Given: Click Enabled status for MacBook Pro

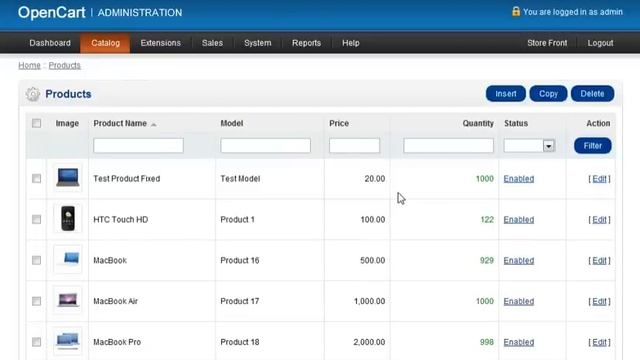Looking at the screenshot, I should click(x=519, y=342).
